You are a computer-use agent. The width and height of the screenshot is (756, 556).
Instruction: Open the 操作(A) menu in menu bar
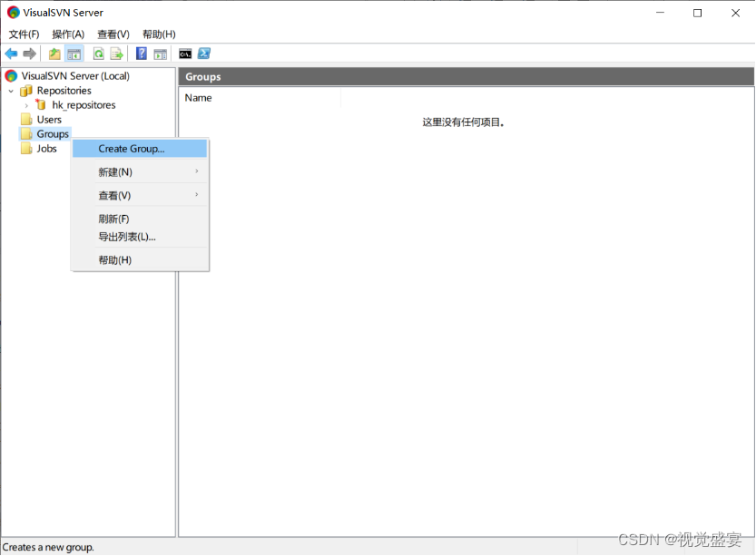point(68,34)
